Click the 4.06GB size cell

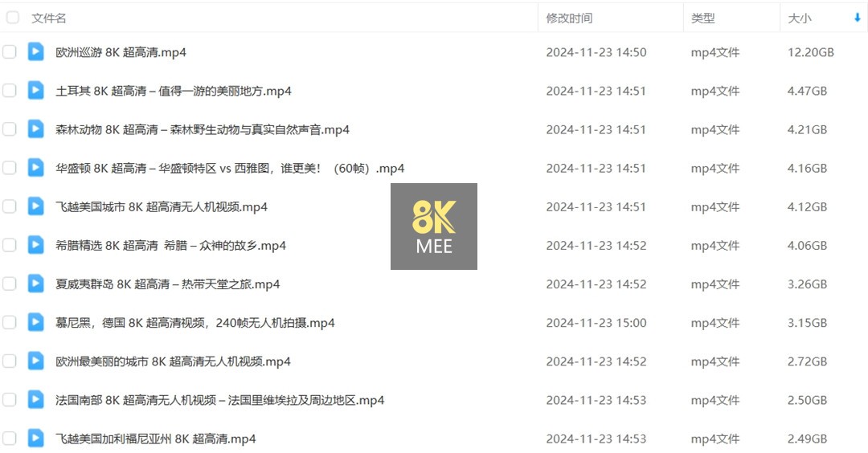click(x=807, y=246)
